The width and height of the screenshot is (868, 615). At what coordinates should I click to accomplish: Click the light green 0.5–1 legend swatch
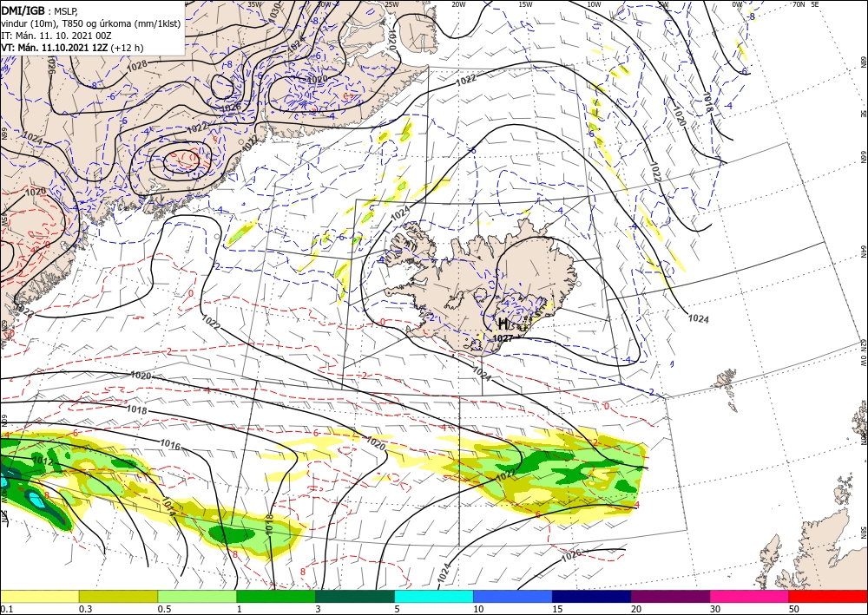[x=197, y=597]
